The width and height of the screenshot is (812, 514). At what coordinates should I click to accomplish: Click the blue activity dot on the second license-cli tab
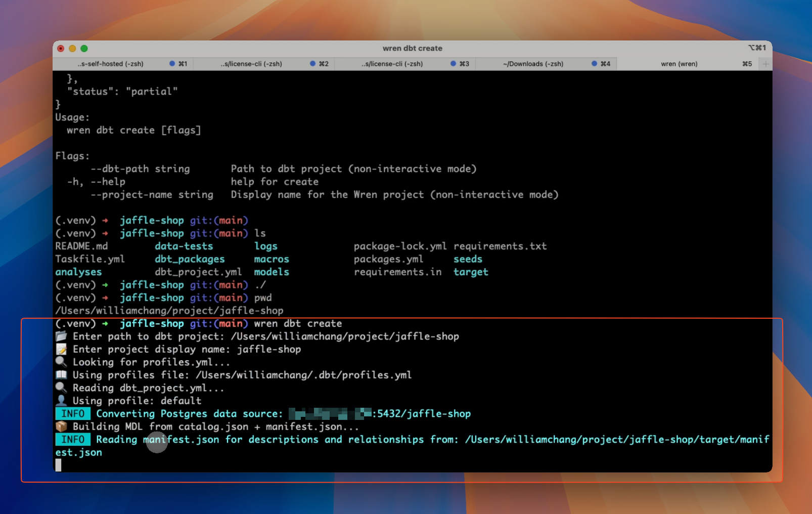pos(453,64)
